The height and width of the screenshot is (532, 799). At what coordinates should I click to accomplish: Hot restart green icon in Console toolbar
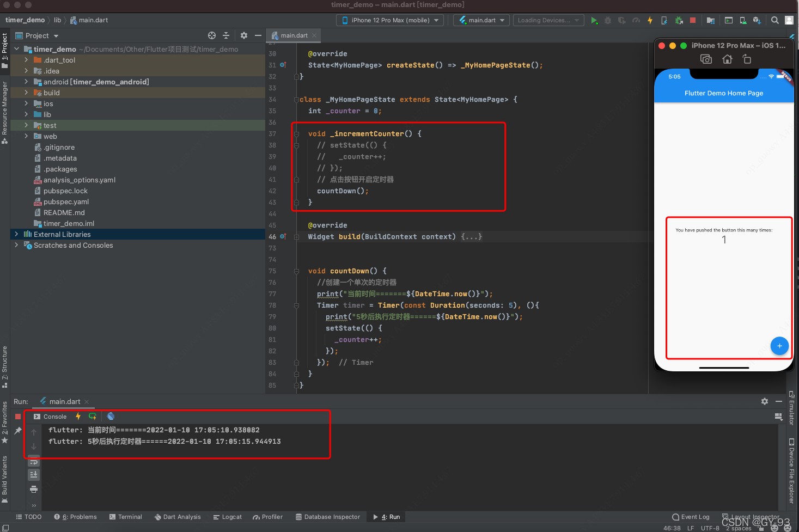click(x=93, y=417)
